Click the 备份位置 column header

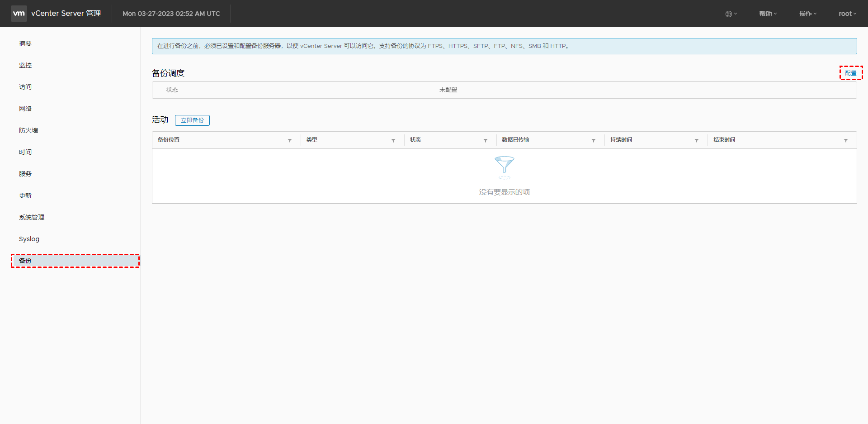click(x=169, y=140)
